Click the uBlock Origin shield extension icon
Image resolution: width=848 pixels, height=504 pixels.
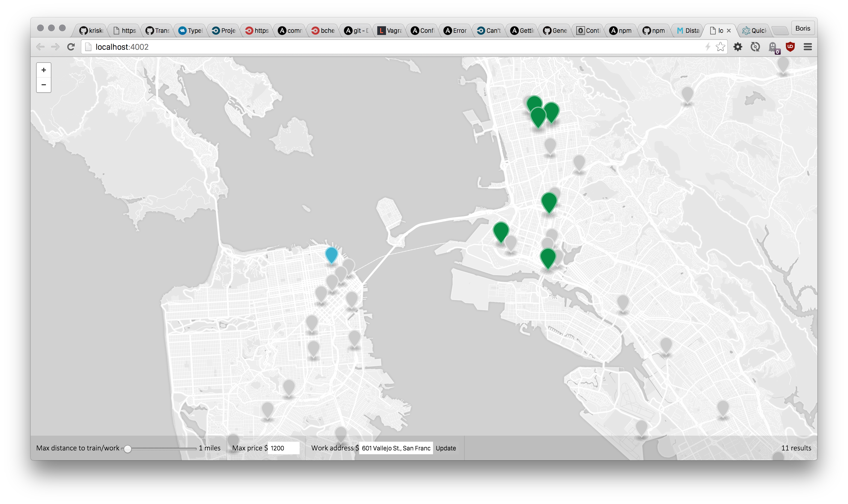[790, 47]
